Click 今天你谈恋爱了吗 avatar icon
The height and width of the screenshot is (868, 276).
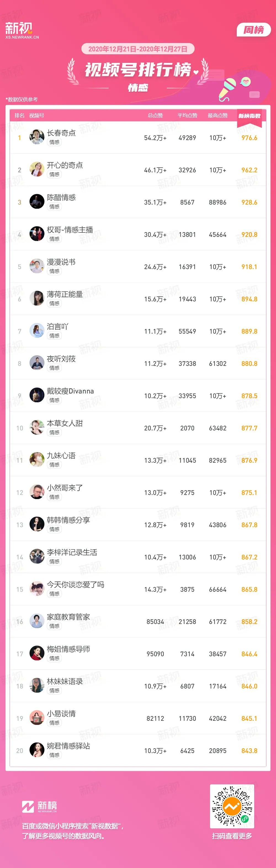point(37,589)
